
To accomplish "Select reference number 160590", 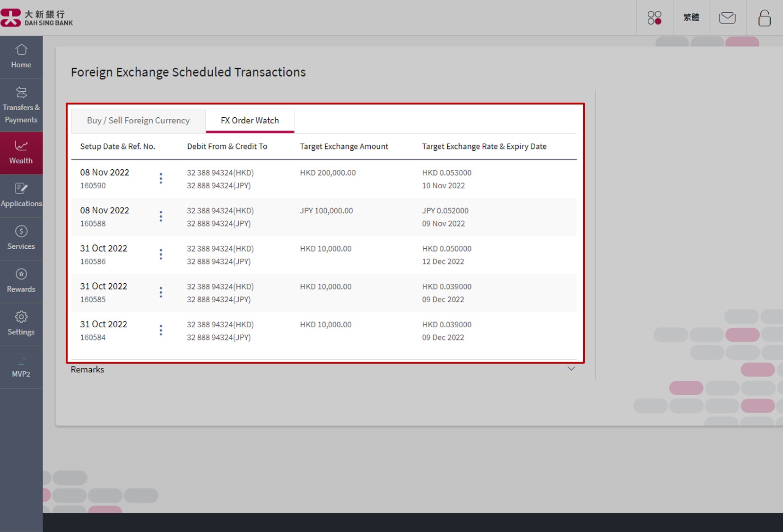I will pos(93,186).
